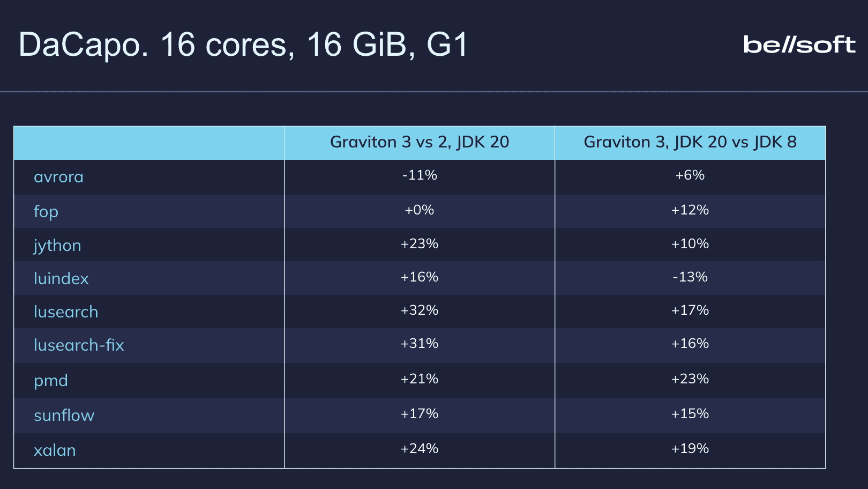Click the +19% value for xalan
Viewport: 868px width, 489px height.
690,449
